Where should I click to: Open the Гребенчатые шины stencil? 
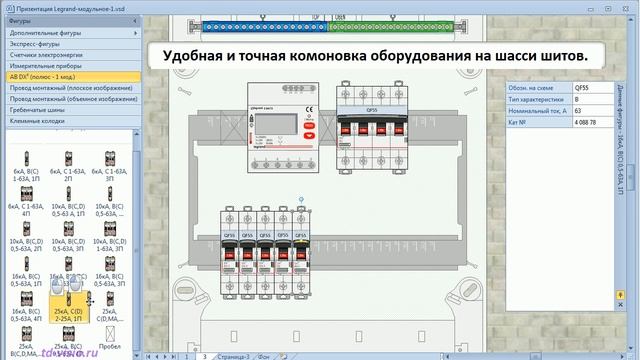point(73,110)
